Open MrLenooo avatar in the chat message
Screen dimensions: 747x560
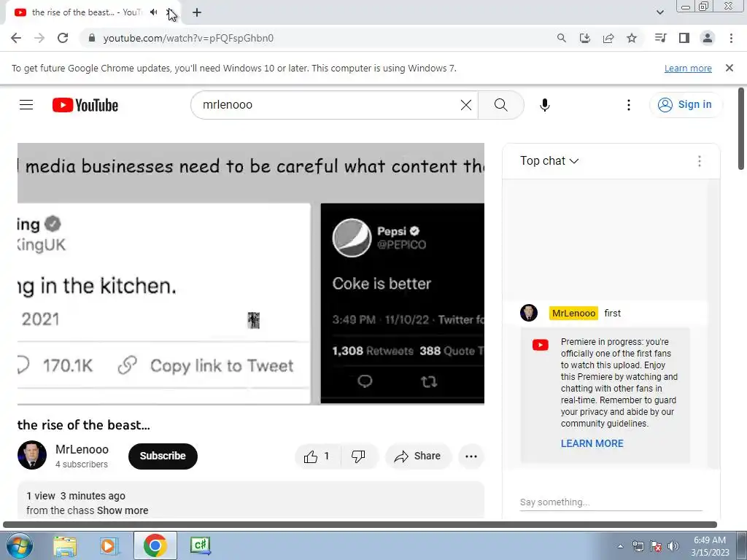click(529, 313)
